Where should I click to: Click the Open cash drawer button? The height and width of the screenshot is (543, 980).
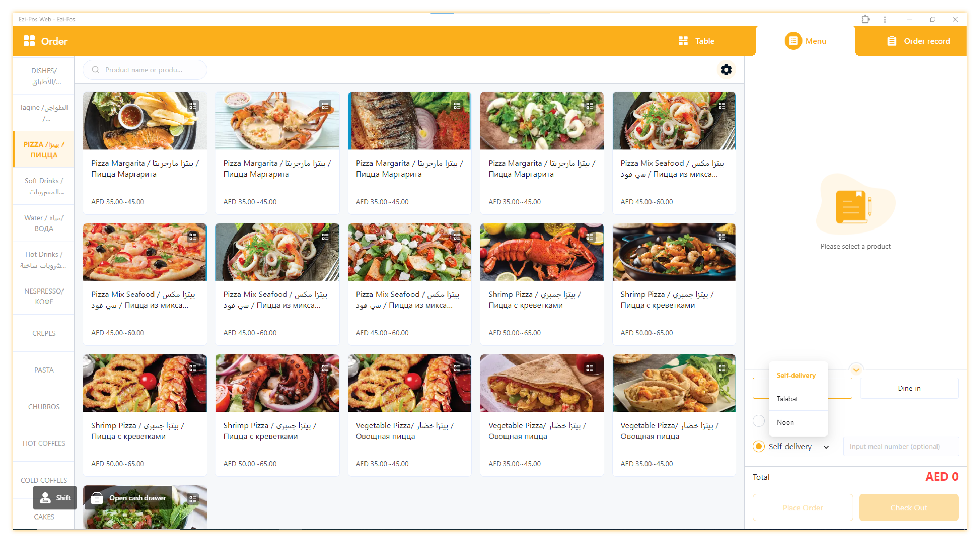(x=129, y=497)
